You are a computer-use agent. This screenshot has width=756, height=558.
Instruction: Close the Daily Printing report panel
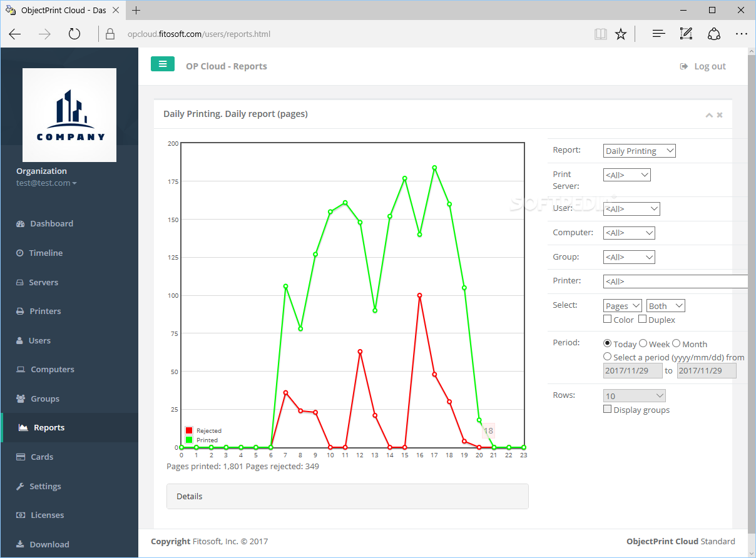pyautogui.click(x=720, y=115)
